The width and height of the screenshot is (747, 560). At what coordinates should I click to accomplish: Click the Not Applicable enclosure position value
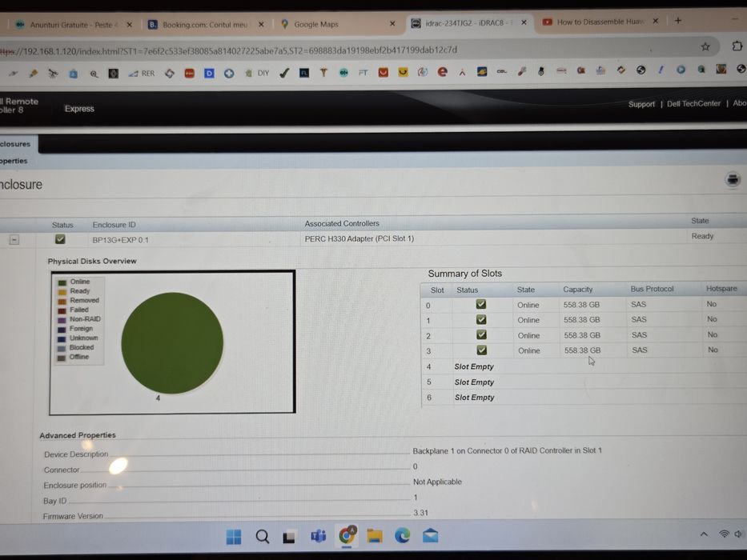point(437,482)
